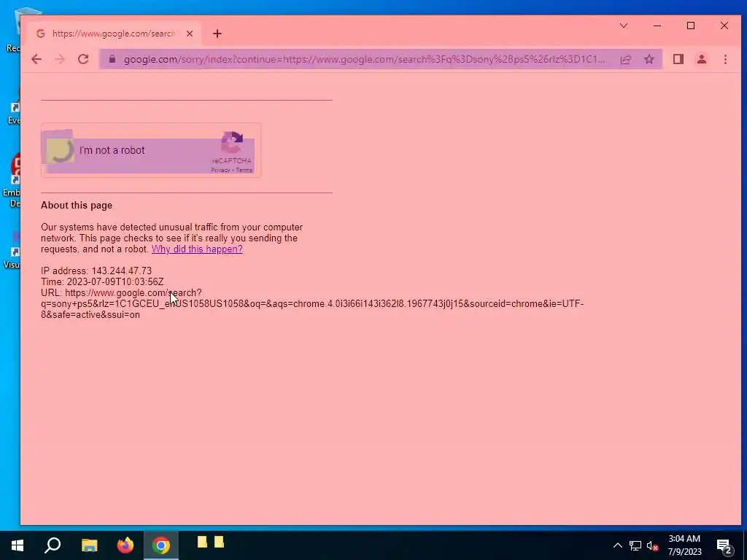Image resolution: width=747 pixels, height=560 pixels.
Task: Open the notification center icon
Action: pos(724,546)
